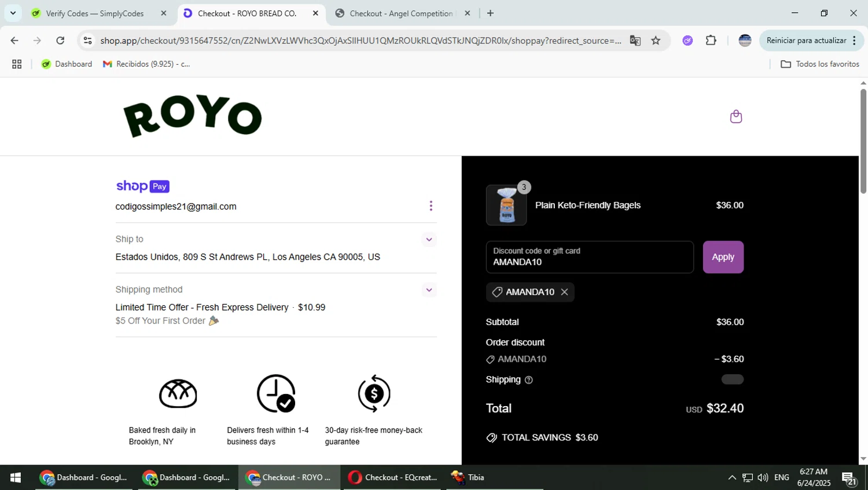Click the shipping info question mark icon
Viewport: 868px width, 490px height.
pyautogui.click(x=528, y=380)
